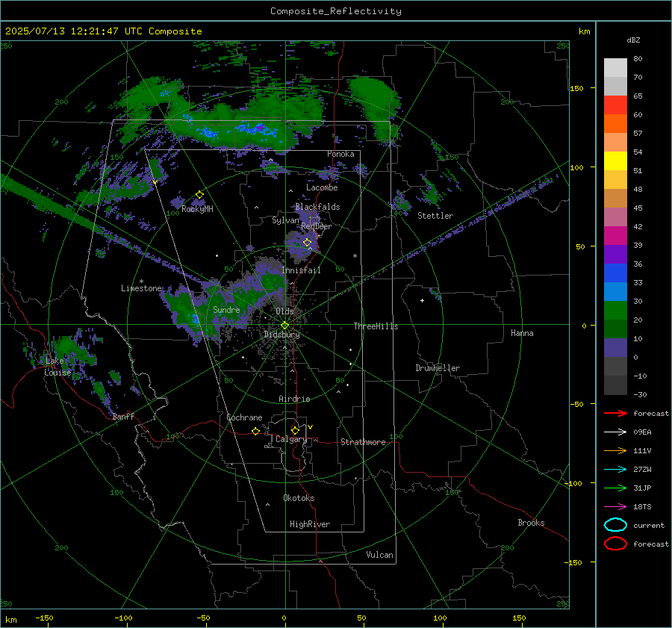This screenshot has width=672, height=628.
Task: Click the magenta swatch on dBZ scale
Action: [615, 236]
